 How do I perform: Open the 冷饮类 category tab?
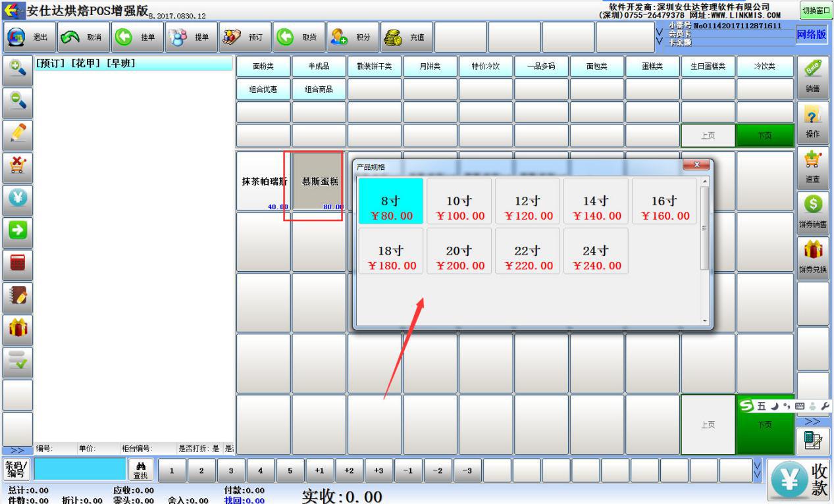click(x=764, y=66)
